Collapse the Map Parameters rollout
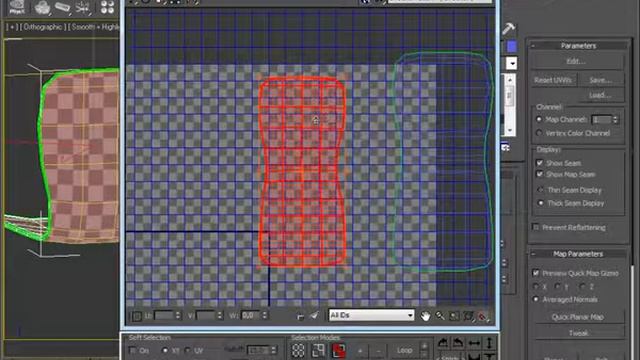This screenshot has height=360, width=640. [533, 254]
